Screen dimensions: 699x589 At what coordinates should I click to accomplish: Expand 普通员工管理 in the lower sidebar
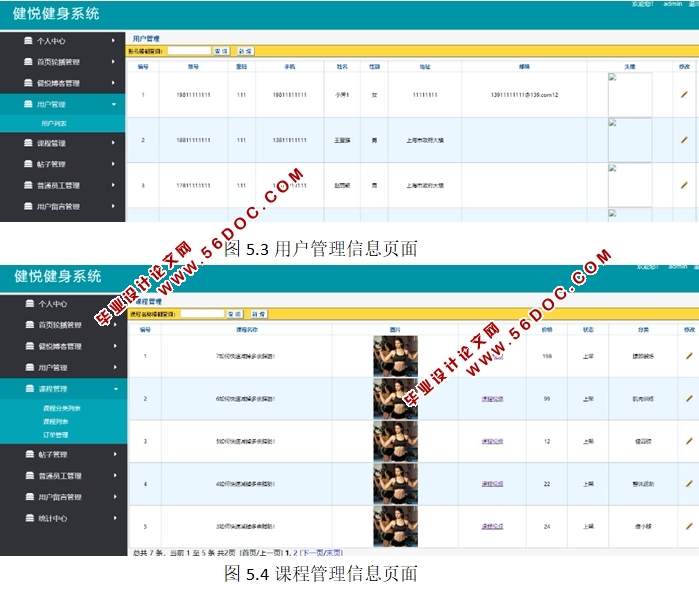click(x=115, y=475)
